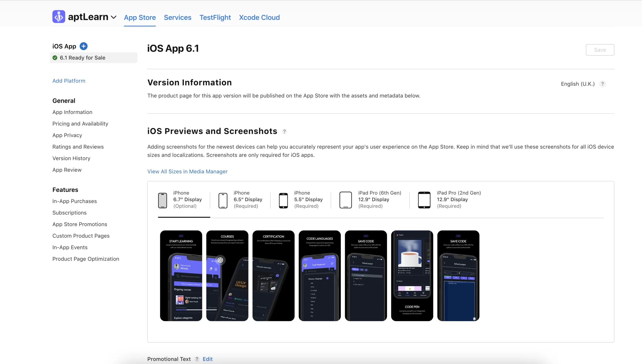Click the iPhone 6.7" Display device icon
This screenshot has width=642, height=364.
point(163,200)
